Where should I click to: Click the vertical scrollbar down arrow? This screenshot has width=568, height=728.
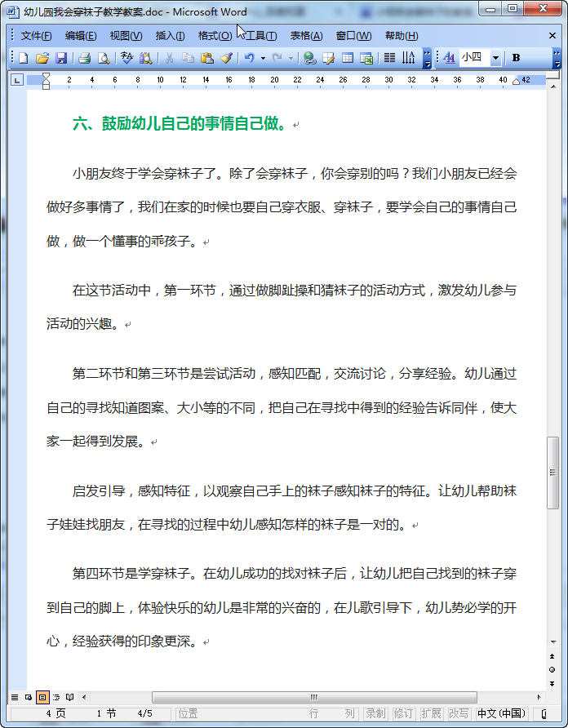pyautogui.click(x=552, y=642)
